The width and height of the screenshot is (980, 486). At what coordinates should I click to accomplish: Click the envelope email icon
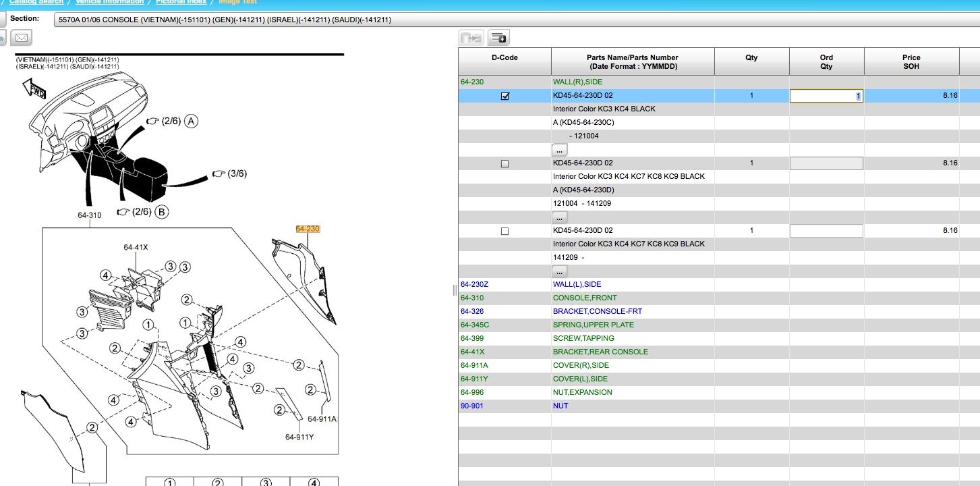[x=22, y=38]
